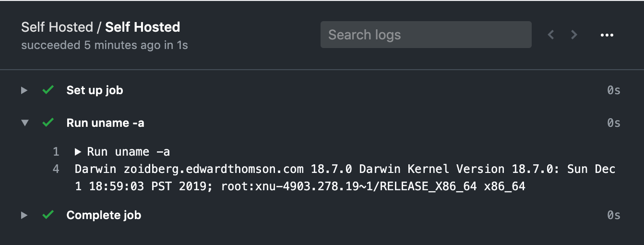Viewport: 644px width, 245px height.
Task: Click the green checkmark beside Run uname -a
Action: pos(48,122)
